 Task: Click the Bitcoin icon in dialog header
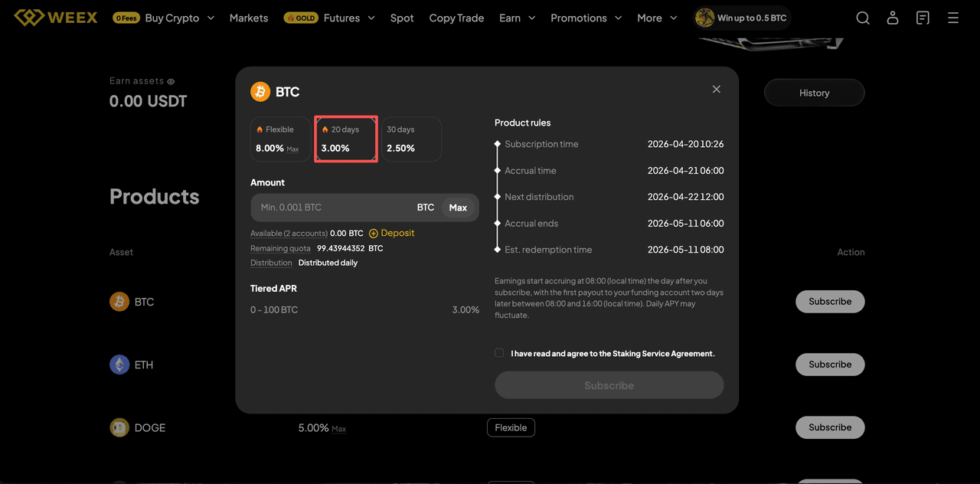point(260,92)
